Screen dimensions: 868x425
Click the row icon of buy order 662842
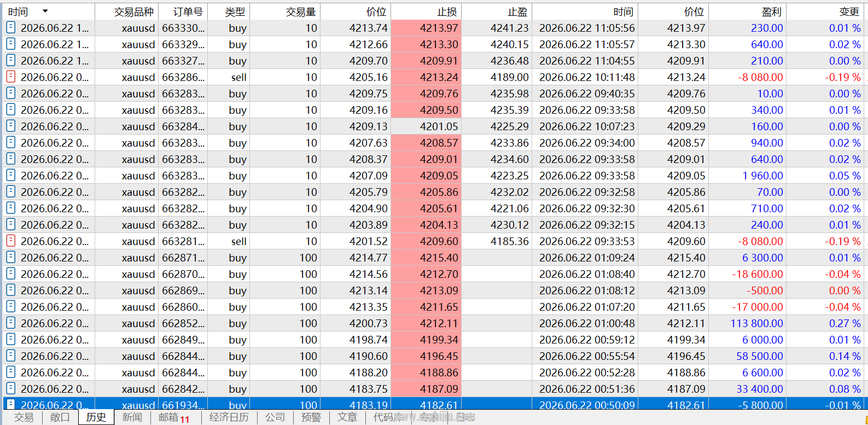coord(10,388)
